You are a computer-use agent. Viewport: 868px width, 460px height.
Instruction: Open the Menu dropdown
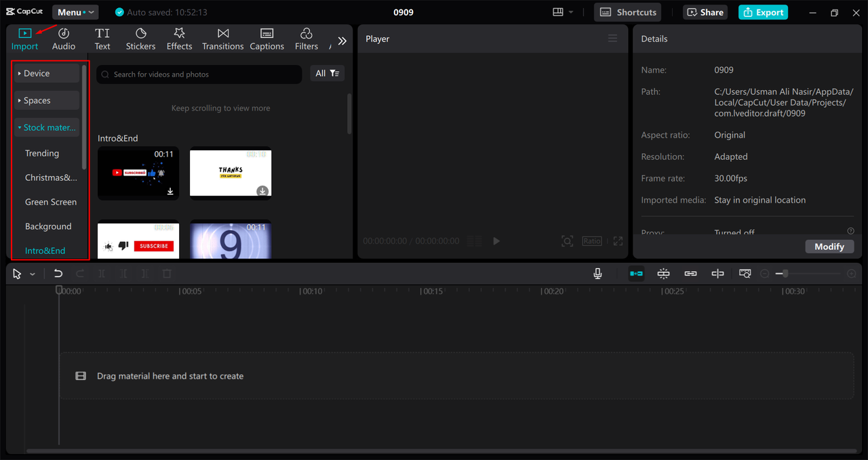click(x=75, y=12)
